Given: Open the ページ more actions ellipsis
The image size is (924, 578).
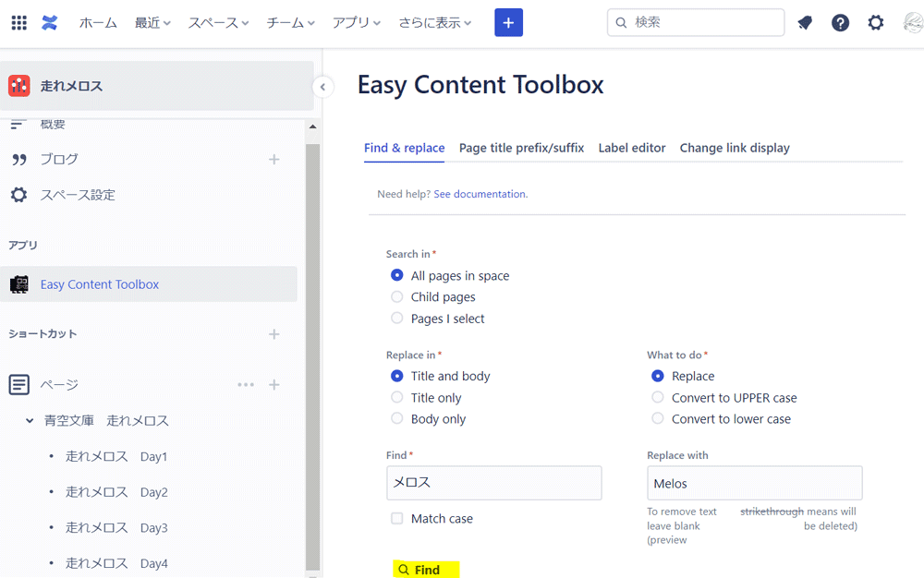Looking at the screenshot, I should pyautogui.click(x=246, y=385).
